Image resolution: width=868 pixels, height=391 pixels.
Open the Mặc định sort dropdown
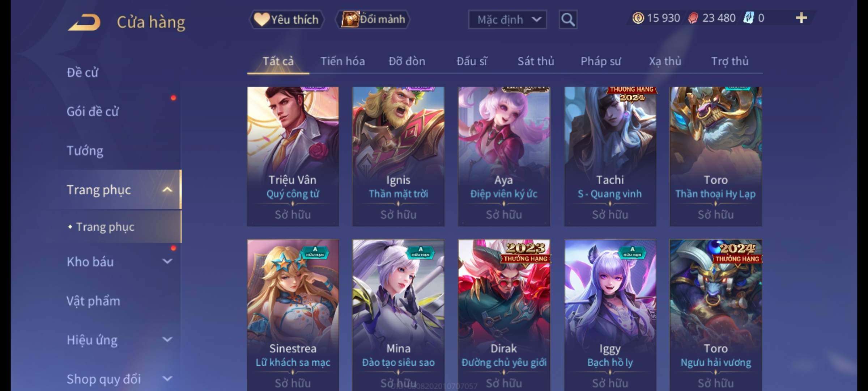tap(507, 20)
